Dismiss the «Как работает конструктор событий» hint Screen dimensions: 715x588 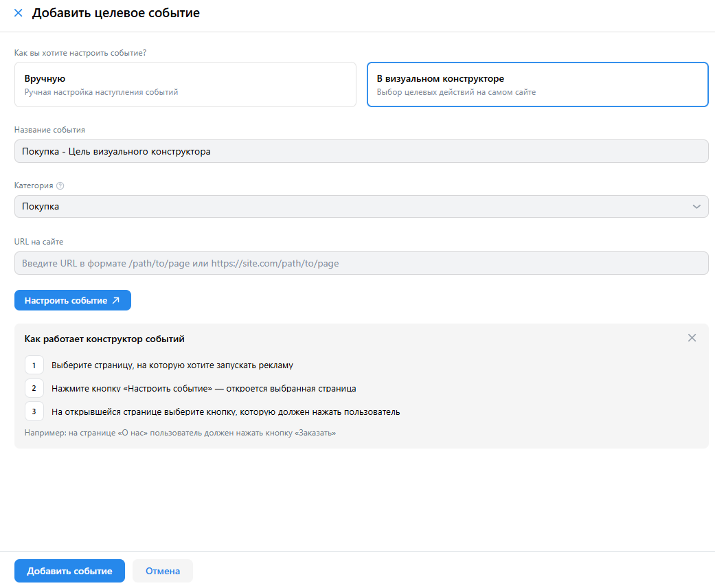pyautogui.click(x=692, y=338)
